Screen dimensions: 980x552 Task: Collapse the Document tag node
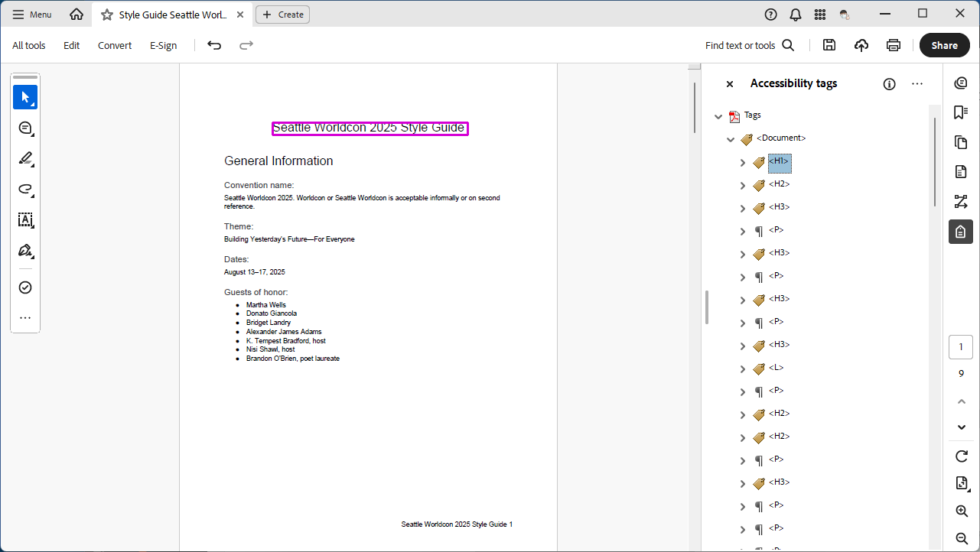[731, 140]
